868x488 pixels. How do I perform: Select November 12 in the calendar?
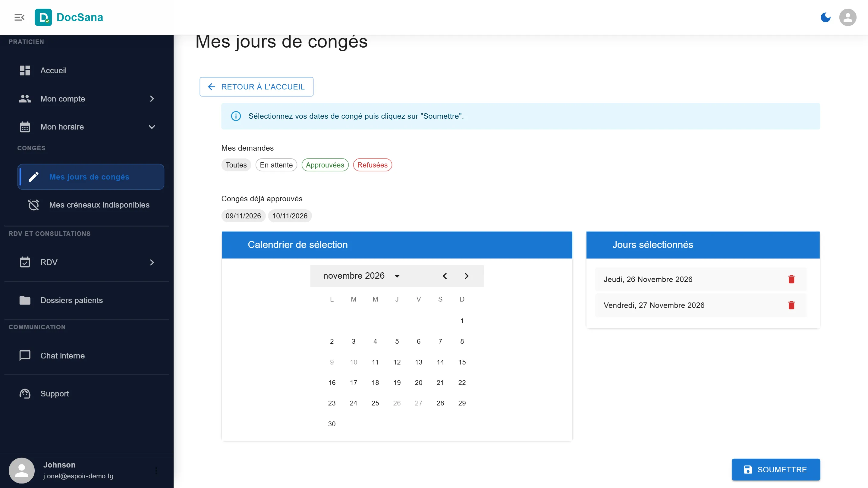[397, 362]
